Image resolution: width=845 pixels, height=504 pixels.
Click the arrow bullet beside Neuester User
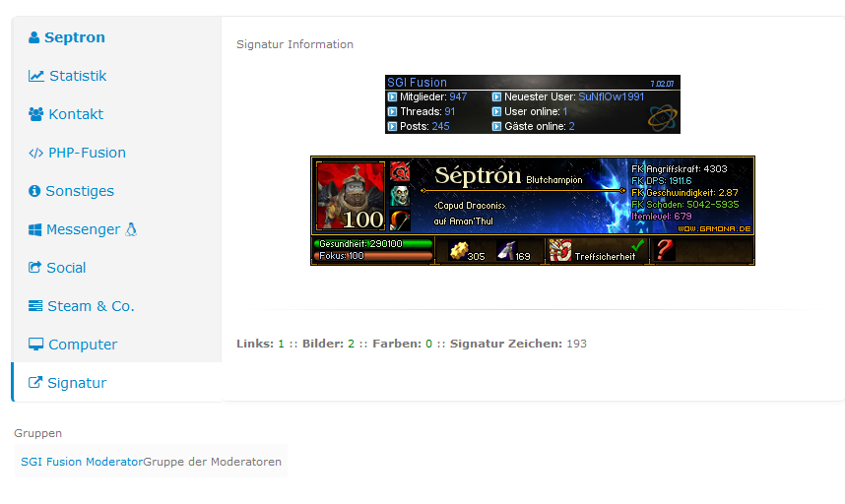[x=496, y=97]
